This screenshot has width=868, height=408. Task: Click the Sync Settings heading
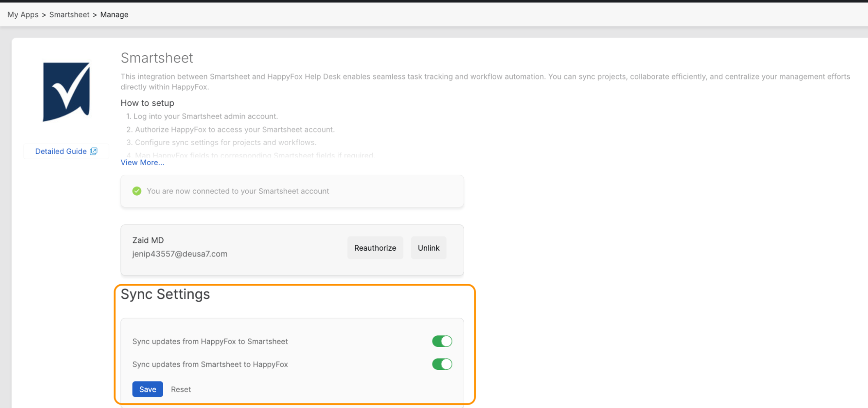click(x=165, y=294)
